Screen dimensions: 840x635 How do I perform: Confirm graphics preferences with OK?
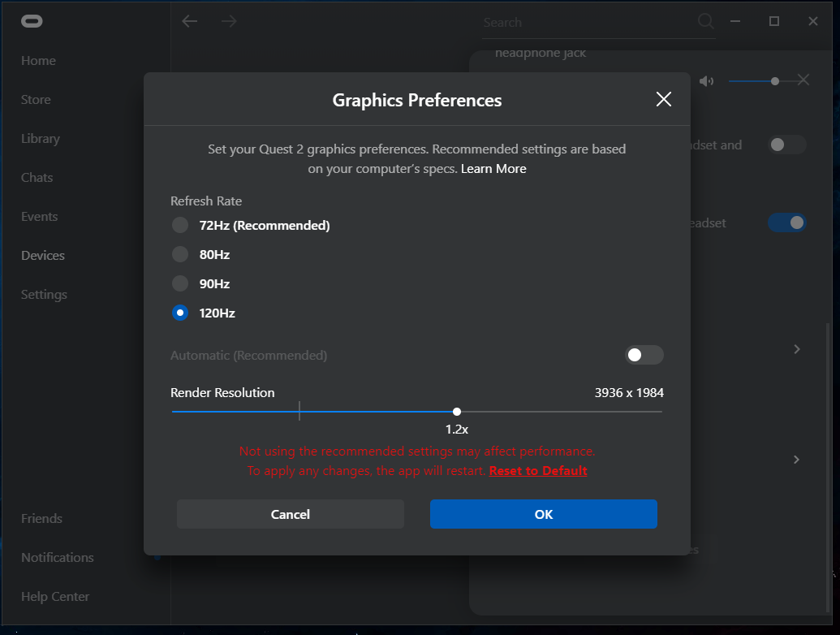(x=543, y=515)
